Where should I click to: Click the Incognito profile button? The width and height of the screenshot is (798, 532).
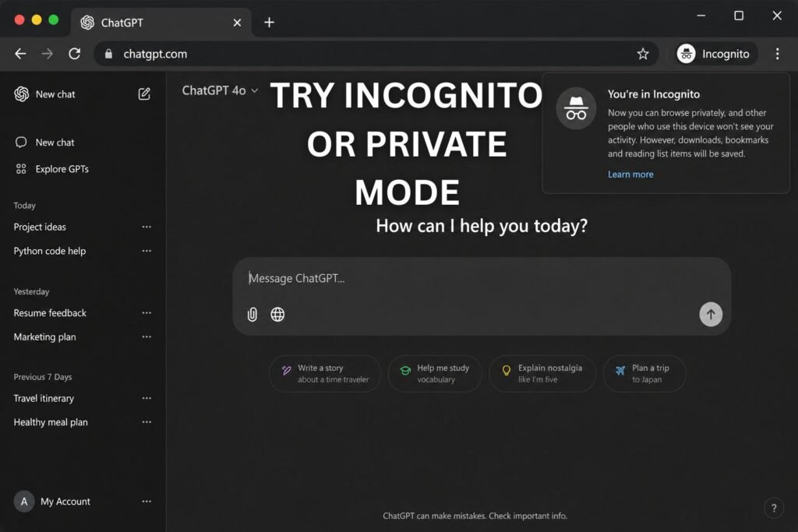coord(717,54)
